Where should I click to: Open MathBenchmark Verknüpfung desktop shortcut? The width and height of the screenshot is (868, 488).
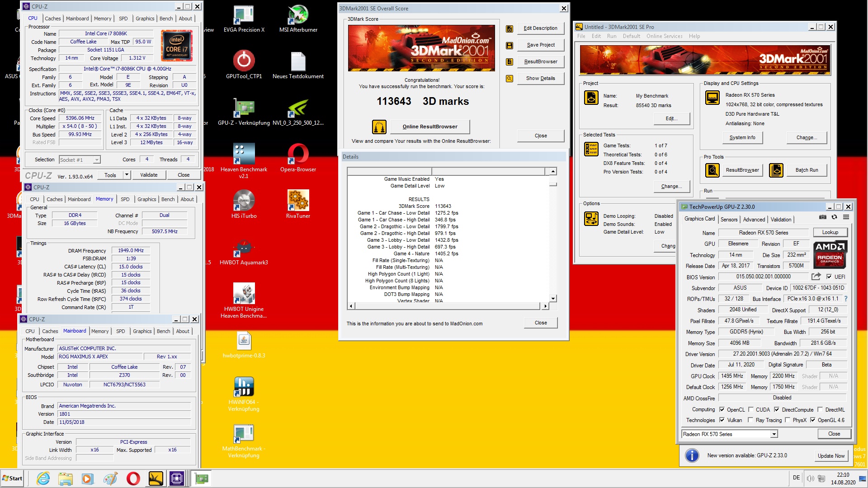point(244,441)
